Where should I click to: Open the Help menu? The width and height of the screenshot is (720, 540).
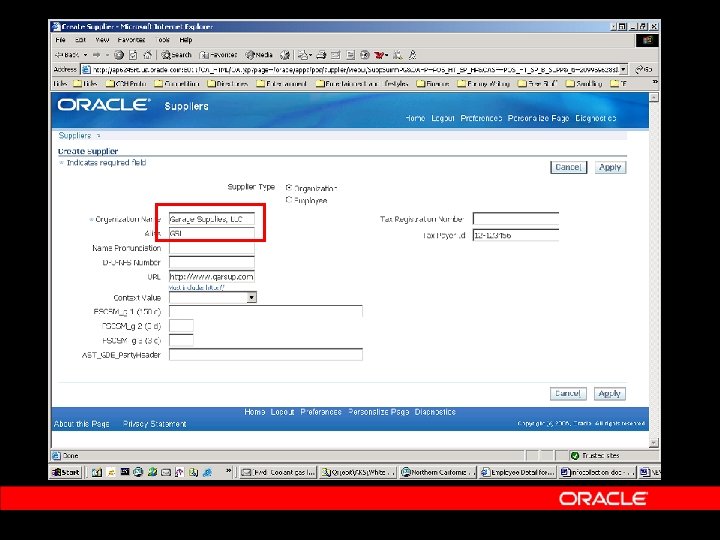point(186,40)
